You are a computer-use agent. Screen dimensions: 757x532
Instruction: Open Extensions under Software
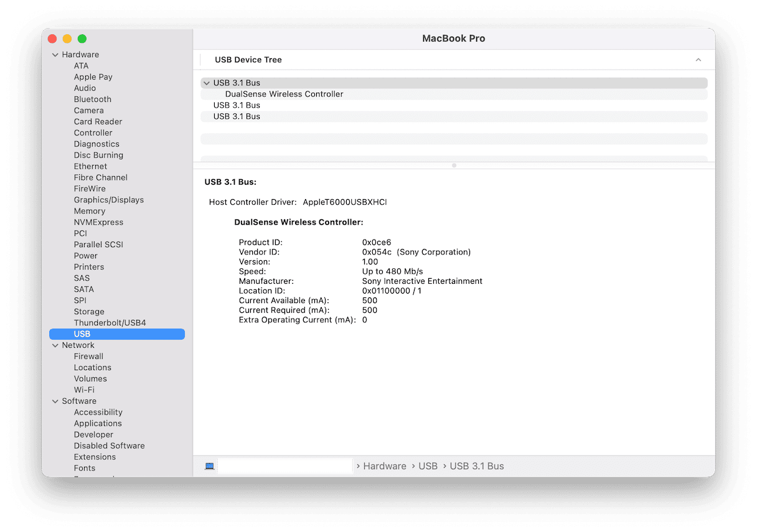point(95,458)
